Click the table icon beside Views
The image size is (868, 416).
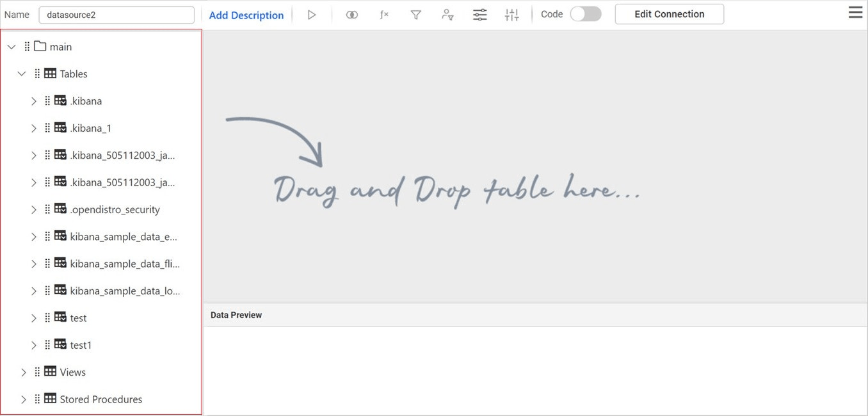[x=50, y=372]
